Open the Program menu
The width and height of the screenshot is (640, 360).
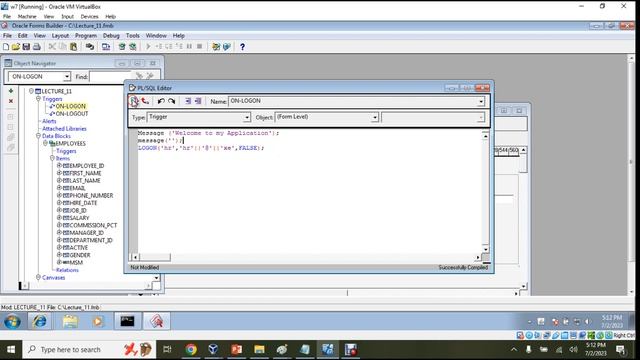pos(86,36)
